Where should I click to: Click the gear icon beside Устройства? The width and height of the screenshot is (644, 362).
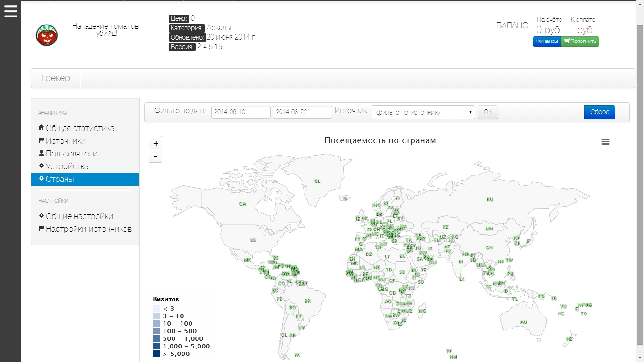tap(41, 166)
